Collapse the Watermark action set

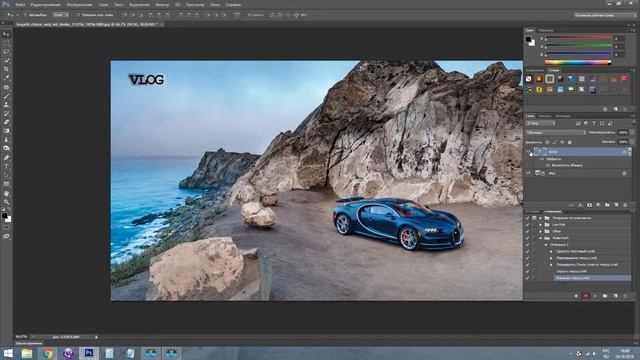tap(540, 238)
